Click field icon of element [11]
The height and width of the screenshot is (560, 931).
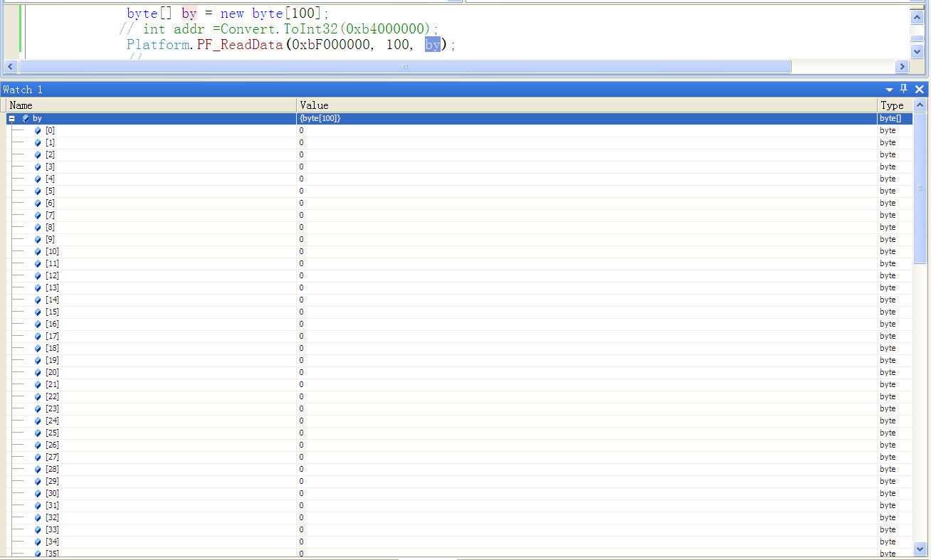[x=38, y=263]
